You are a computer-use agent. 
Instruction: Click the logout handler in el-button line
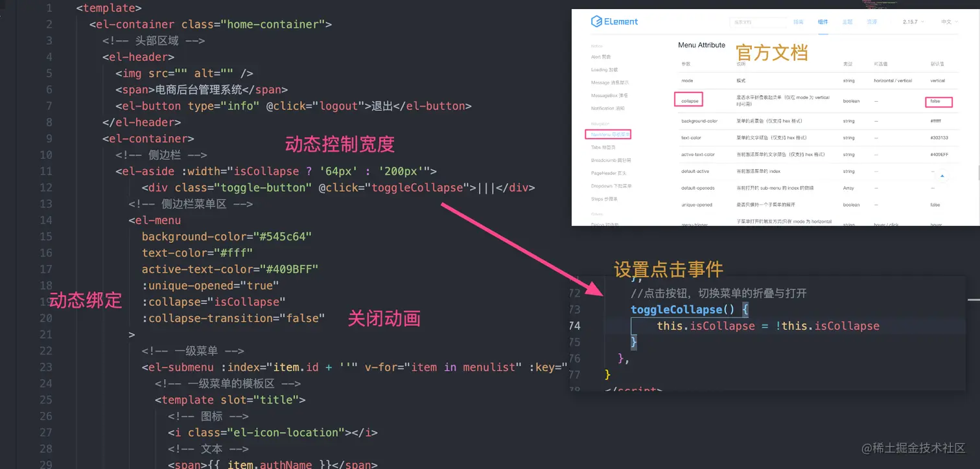coord(338,106)
